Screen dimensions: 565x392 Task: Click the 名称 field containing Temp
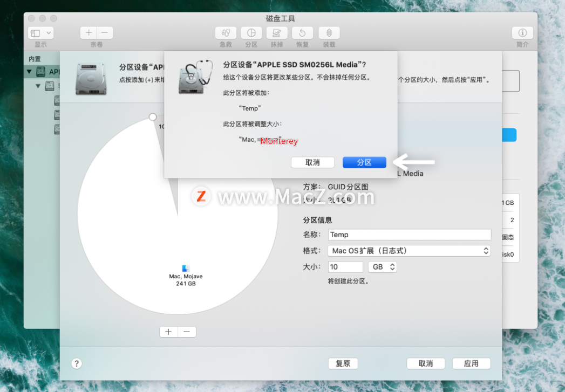(x=410, y=235)
